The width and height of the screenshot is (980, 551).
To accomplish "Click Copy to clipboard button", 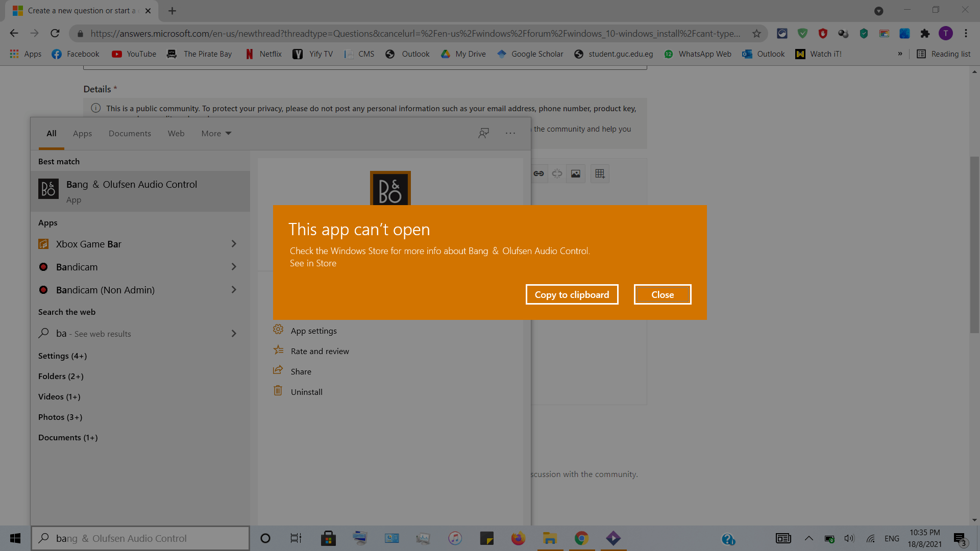I will point(572,294).
